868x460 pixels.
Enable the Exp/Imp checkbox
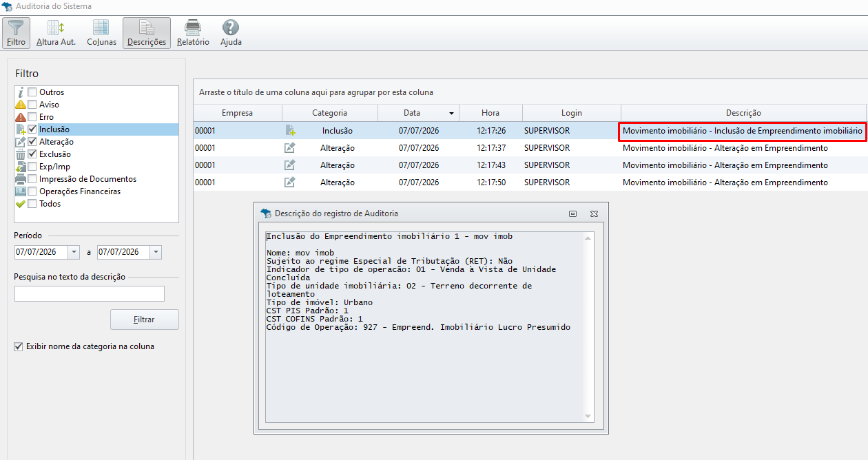[x=32, y=167]
